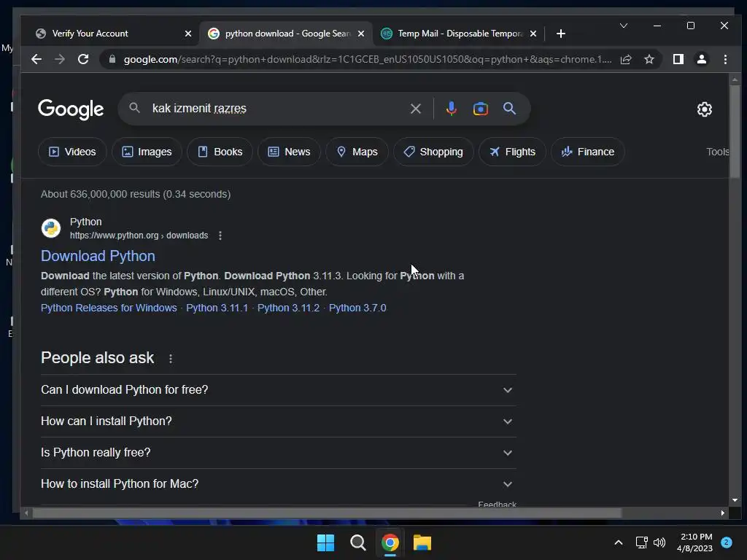
Task: Click the scroll-down arrow of the page
Action: pyautogui.click(x=735, y=500)
